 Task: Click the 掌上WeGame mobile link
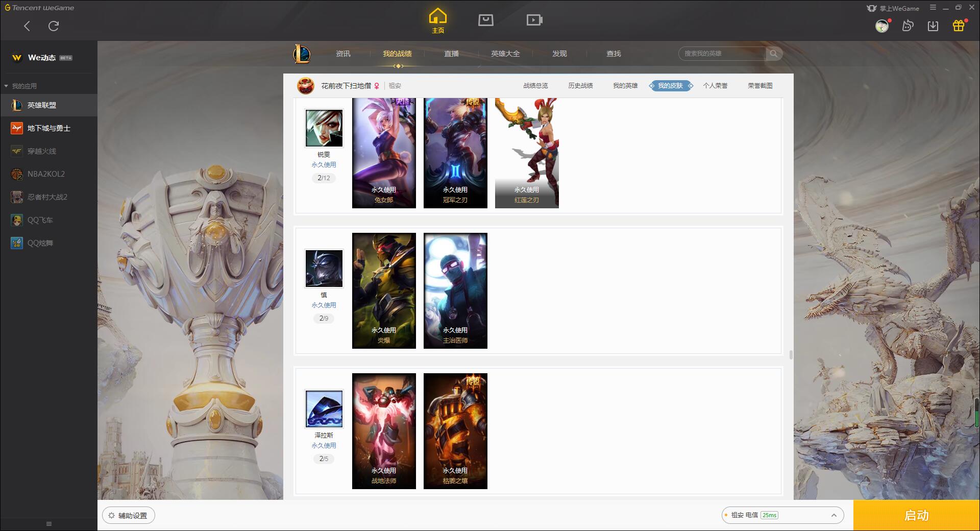pyautogui.click(x=893, y=8)
